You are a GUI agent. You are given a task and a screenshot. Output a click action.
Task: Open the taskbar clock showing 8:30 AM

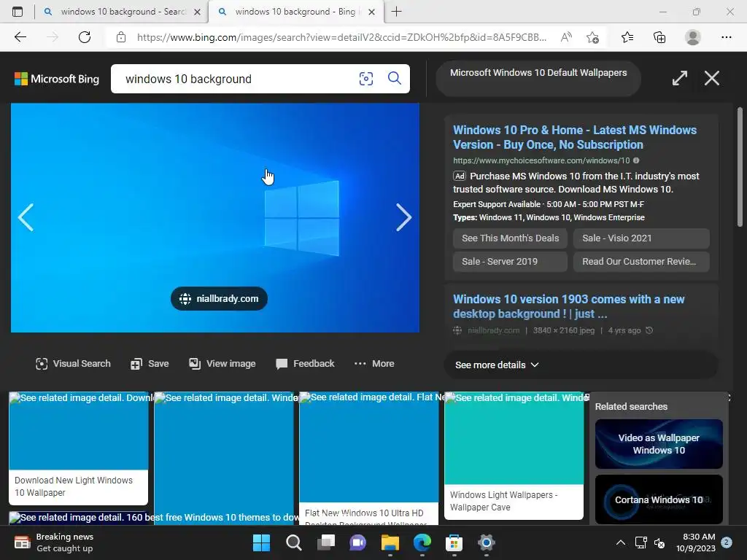tap(695, 542)
